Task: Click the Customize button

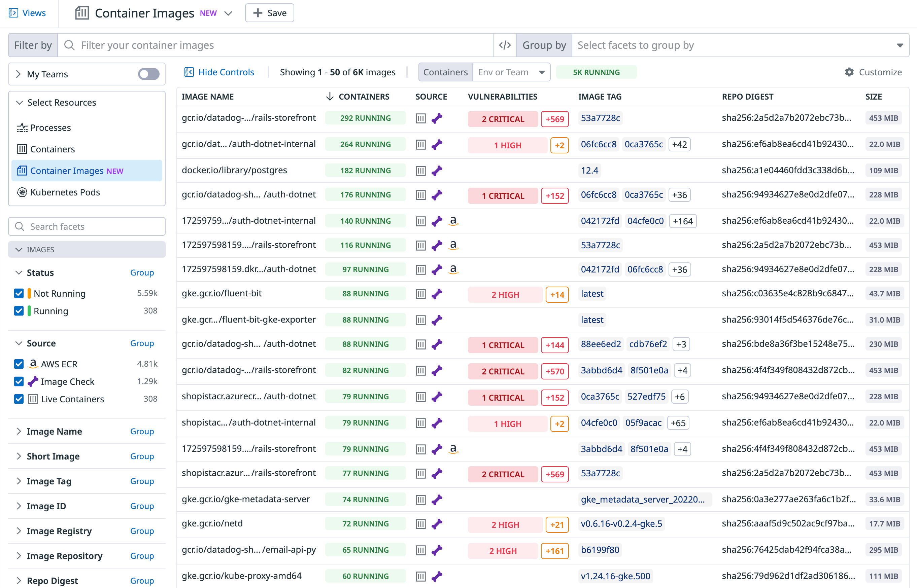Action: click(x=873, y=72)
